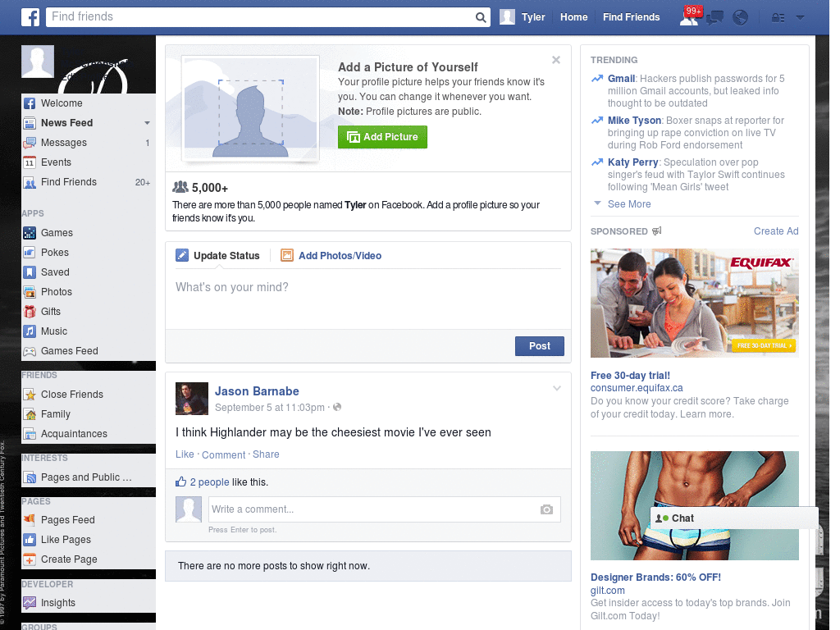Click the Find friends search field
Viewport: 840px width, 630px height.
pos(261,16)
